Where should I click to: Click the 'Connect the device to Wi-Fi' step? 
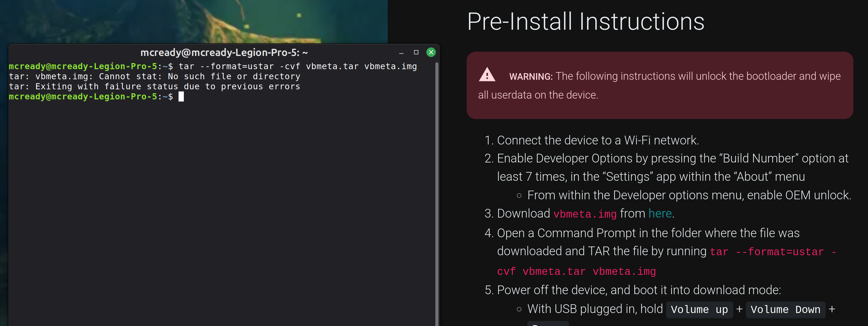(x=591, y=140)
